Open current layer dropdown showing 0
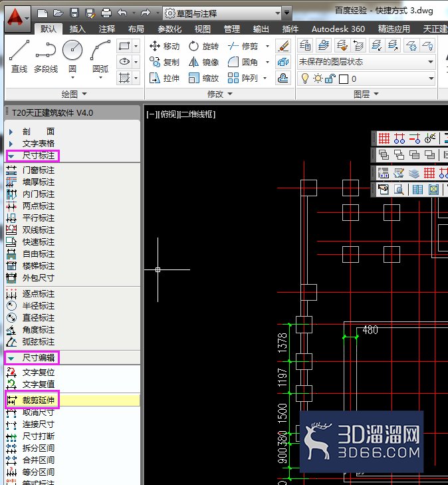This screenshot has width=448, height=485. point(366,79)
